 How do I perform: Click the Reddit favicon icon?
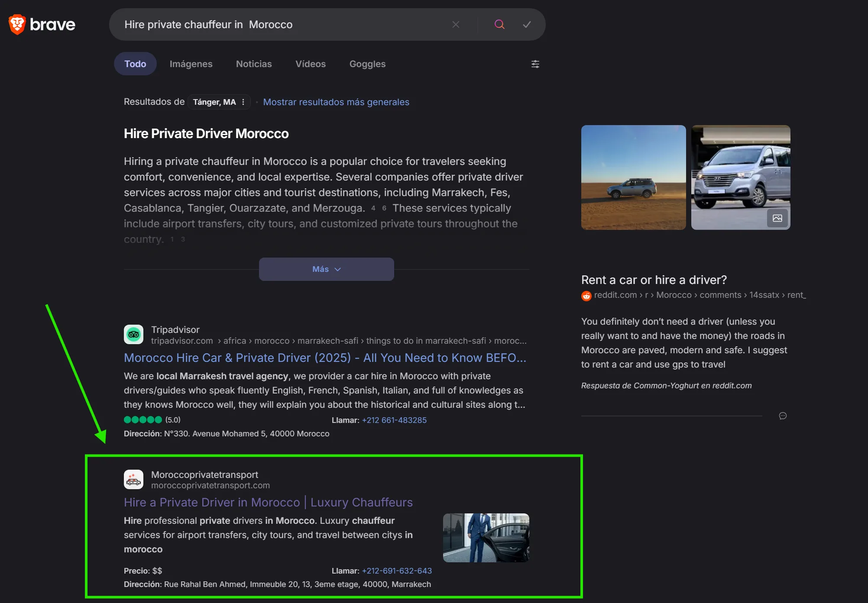click(586, 296)
